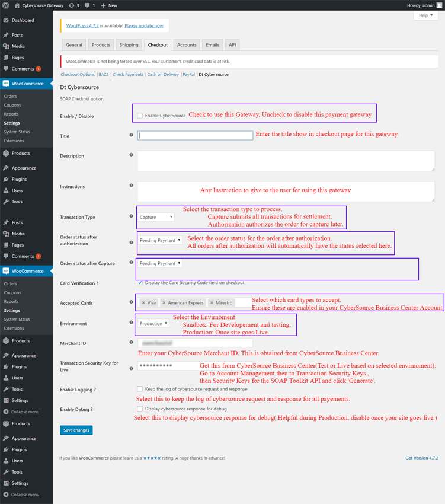This screenshot has height=504, width=445.
Task: Click the Get Version 4.7.2 link
Action: click(421, 458)
